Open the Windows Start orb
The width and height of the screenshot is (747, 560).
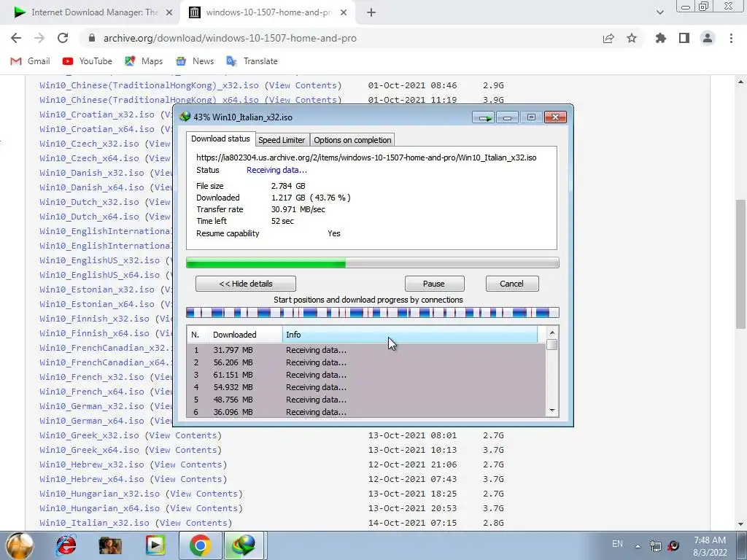[20, 545]
